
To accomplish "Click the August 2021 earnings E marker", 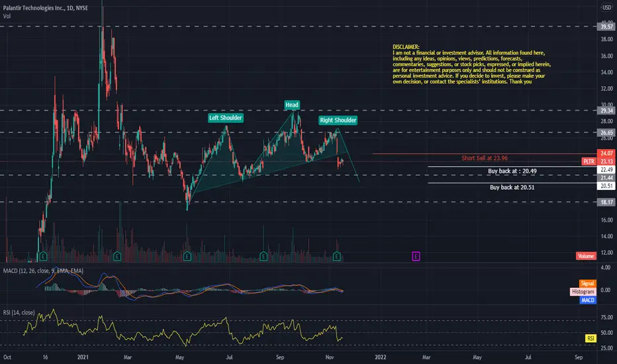I will click(x=263, y=257).
